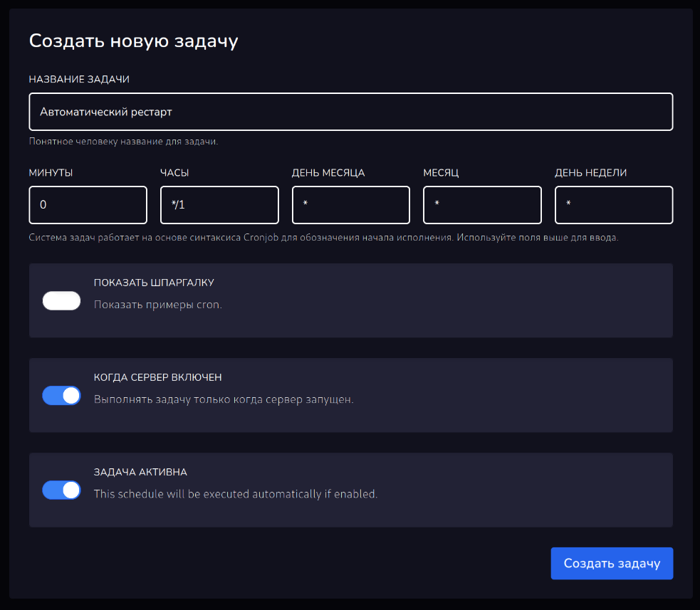The height and width of the screenshot is (610, 700).
Task: Click the ПОКАЗАТЬ ШПАРГАЛКУ label text
Action: click(x=154, y=283)
